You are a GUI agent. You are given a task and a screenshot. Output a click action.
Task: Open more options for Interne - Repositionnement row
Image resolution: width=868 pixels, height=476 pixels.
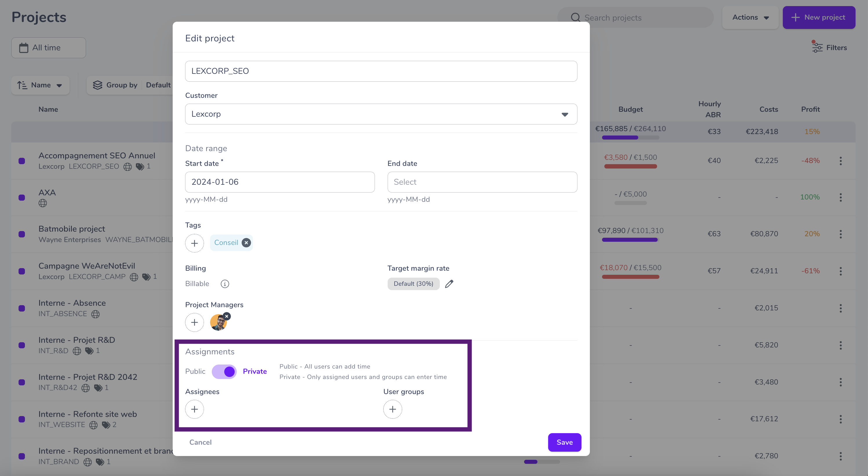tap(841, 457)
